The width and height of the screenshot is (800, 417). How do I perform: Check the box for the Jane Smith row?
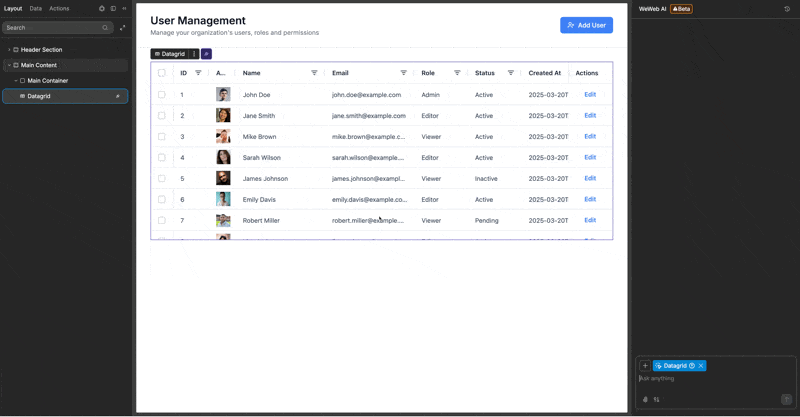point(162,115)
